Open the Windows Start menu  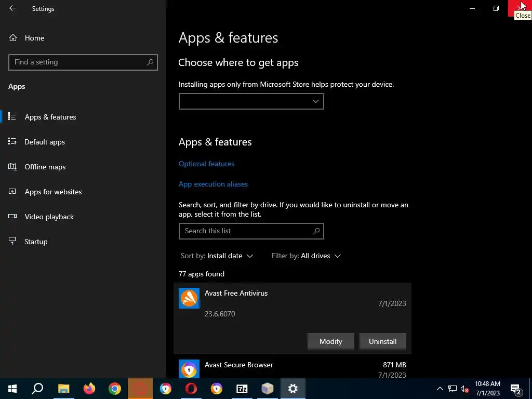(x=12, y=389)
